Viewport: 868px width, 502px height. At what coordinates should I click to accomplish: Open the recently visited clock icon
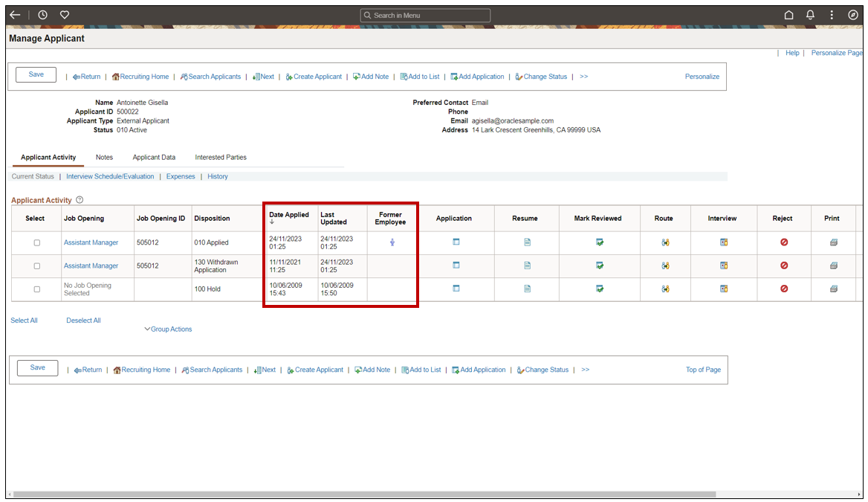click(42, 15)
